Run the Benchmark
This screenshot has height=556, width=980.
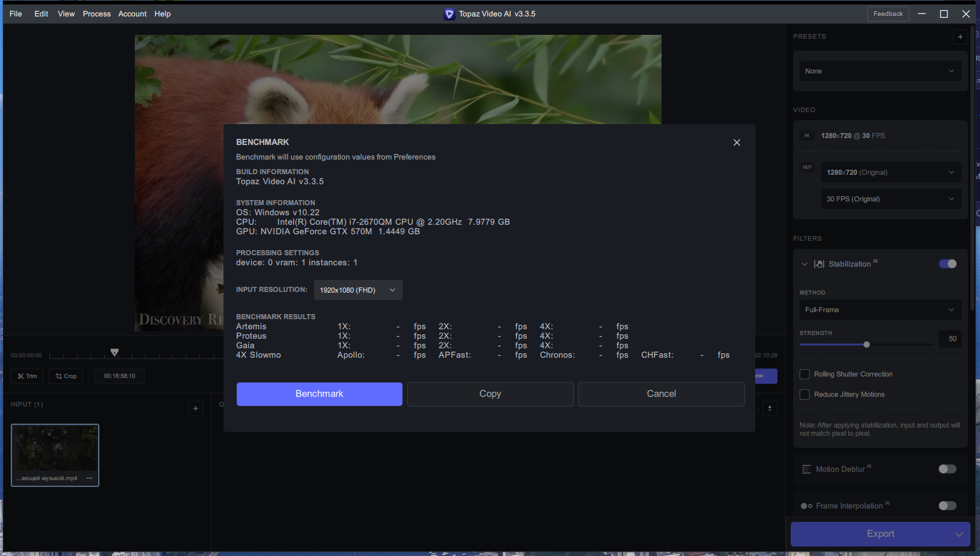pos(319,394)
